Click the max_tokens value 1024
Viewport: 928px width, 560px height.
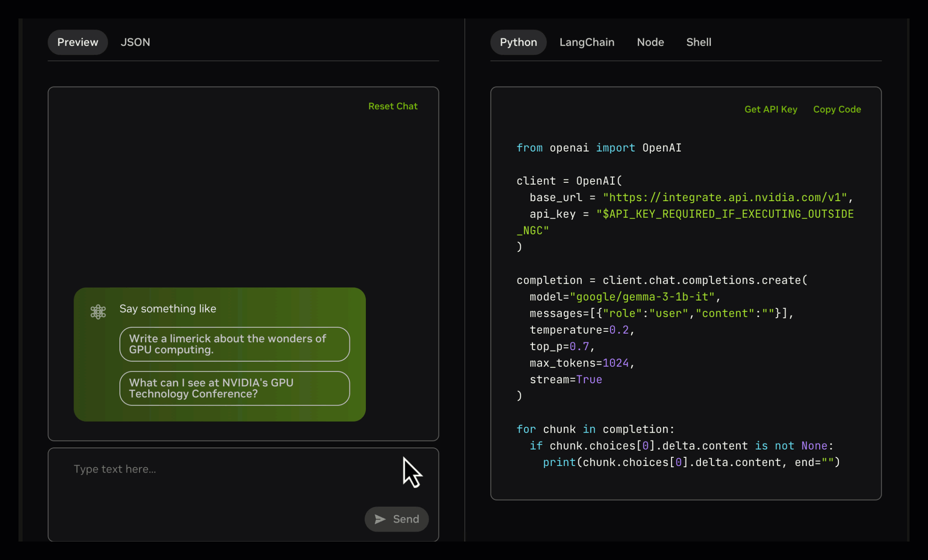coord(615,363)
